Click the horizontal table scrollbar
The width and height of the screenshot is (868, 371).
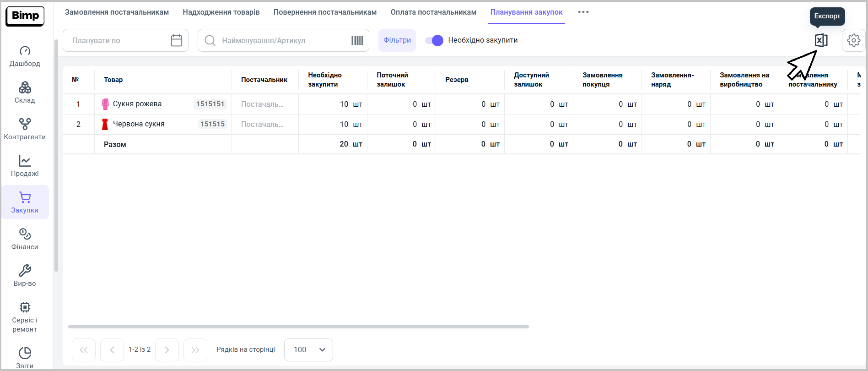298,327
